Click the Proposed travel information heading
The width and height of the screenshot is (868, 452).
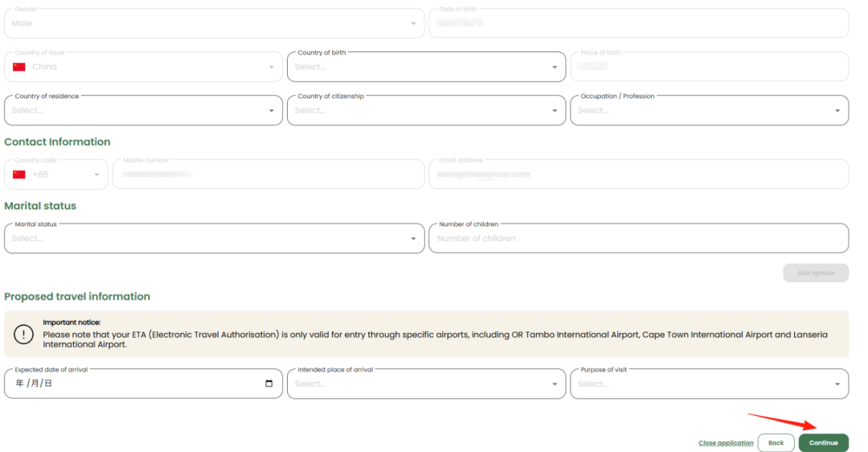click(77, 296)
